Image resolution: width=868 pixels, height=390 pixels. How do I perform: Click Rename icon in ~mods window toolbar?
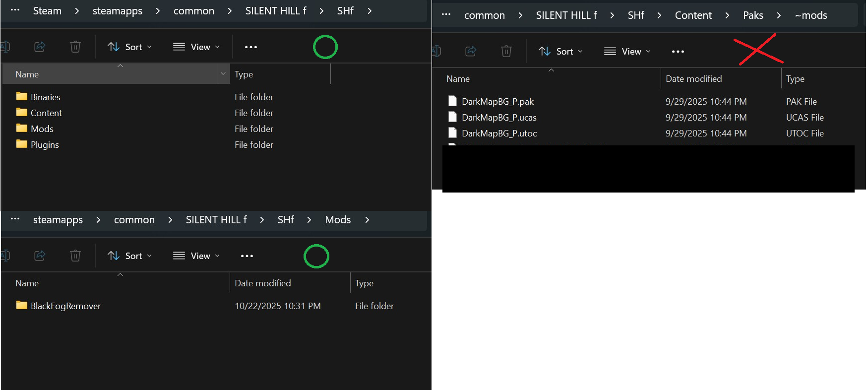pyautogui.click(x=436, y=51)
